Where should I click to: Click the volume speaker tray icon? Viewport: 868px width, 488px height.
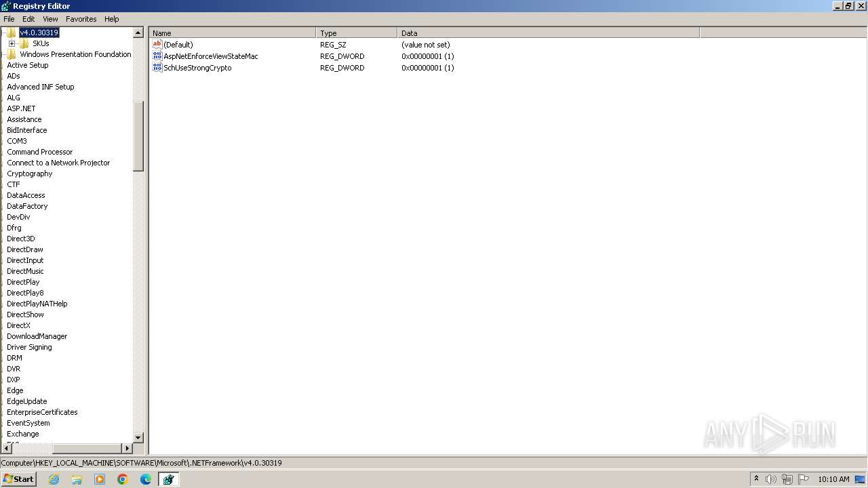coord(771,479)
